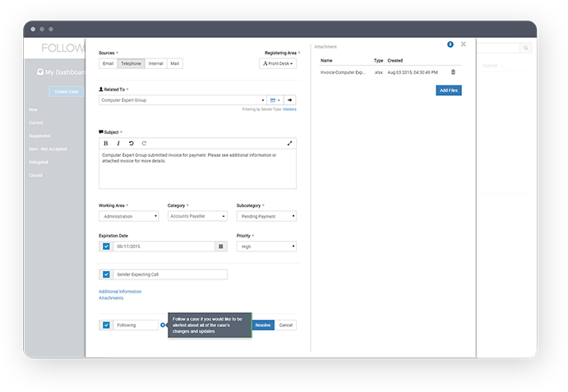
Task: Click the Add Files button
Action: [449, 90]
